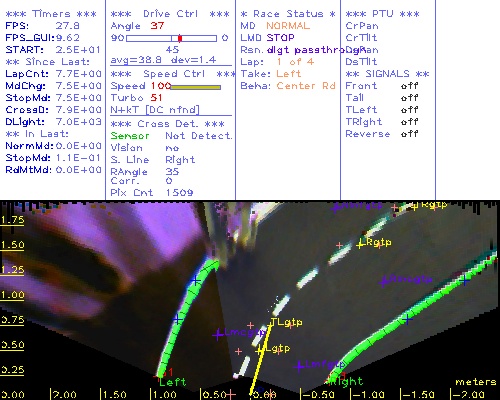
Task: Click the NORMAL mode value
Action: coord(288,26)
